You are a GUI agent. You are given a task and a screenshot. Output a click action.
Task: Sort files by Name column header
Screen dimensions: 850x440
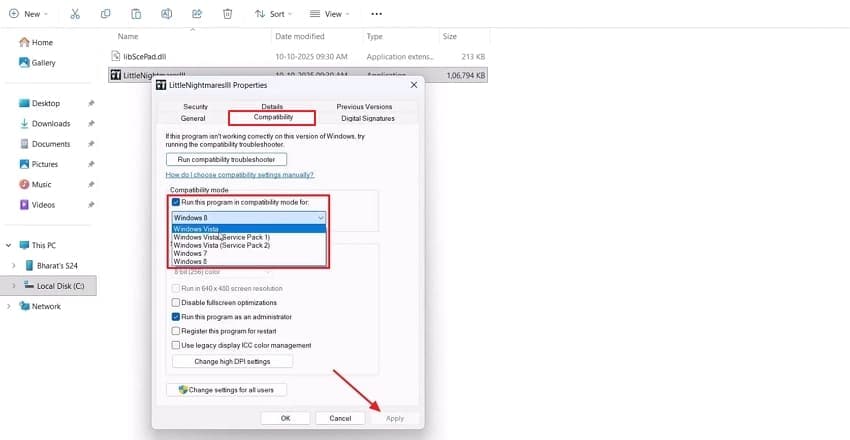pyautogui.click(x=128, y=36)
